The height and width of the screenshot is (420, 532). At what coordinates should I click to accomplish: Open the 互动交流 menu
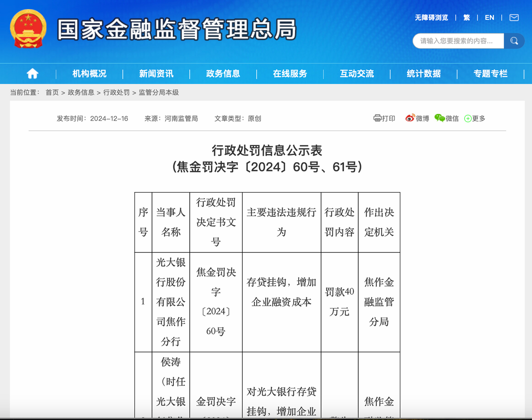click(357, 74)
